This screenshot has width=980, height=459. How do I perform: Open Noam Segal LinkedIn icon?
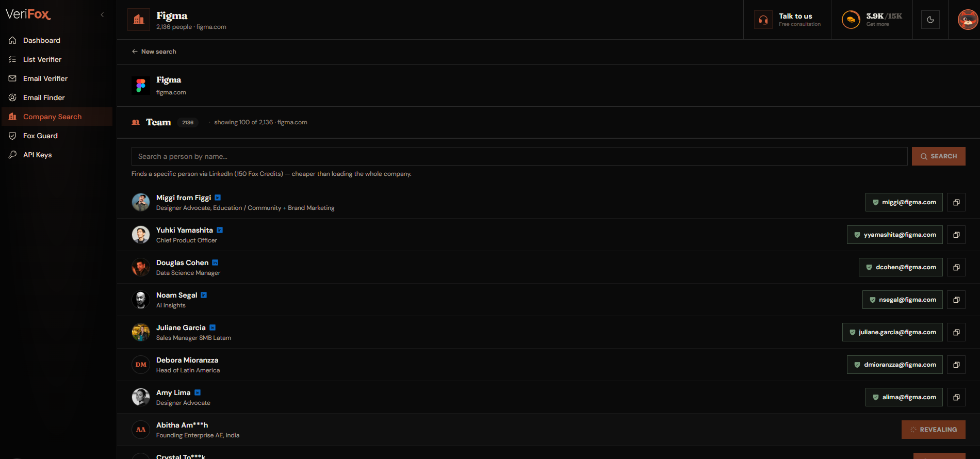pos(204,295)
